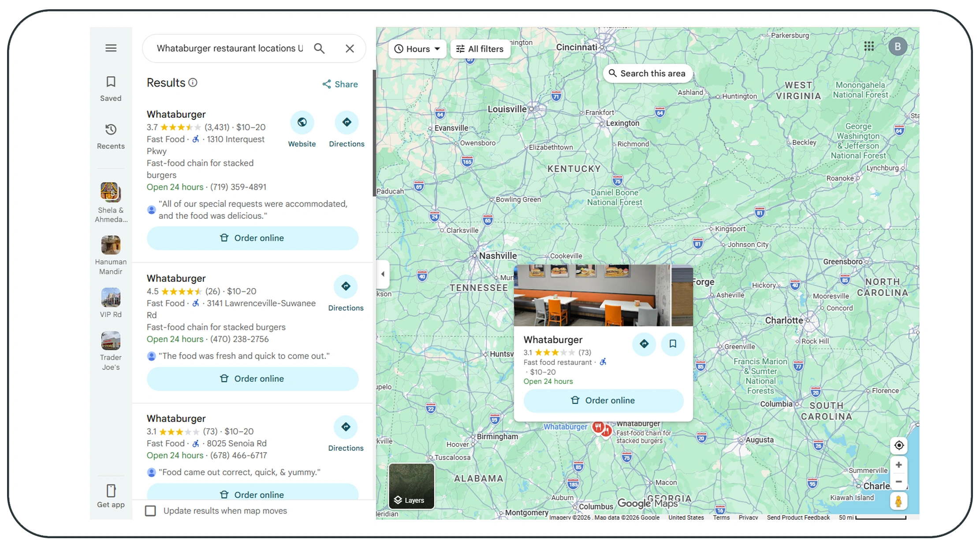
Task: Open Saved places from the sidebar
Action: (x=111, y=88)
